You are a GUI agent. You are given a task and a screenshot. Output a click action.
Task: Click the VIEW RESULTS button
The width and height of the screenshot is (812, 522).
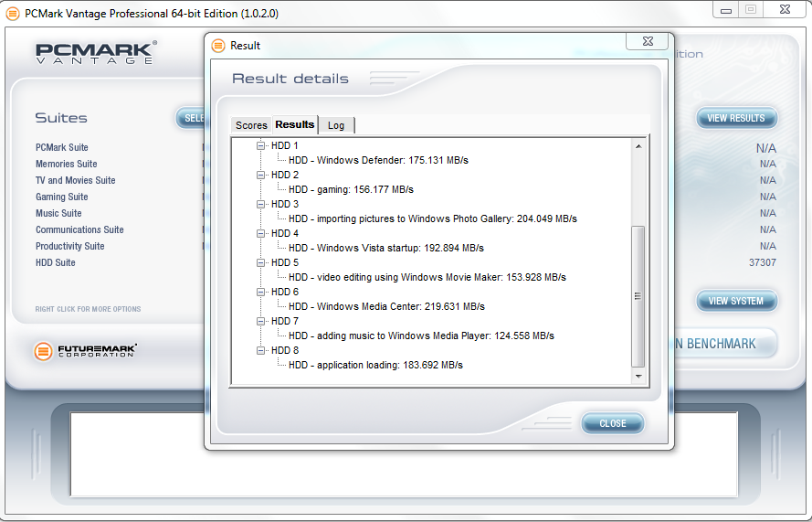[736, 118]
